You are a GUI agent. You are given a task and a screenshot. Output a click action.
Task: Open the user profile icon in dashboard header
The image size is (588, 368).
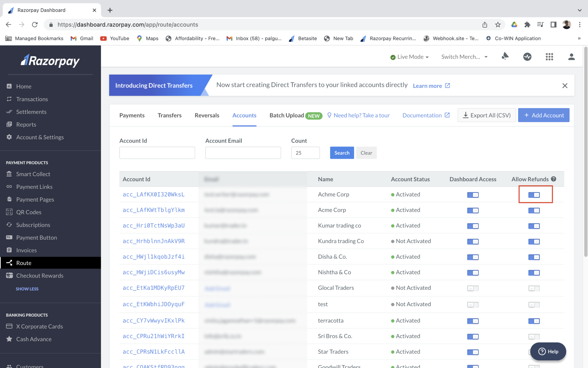[x=571, y=57]
